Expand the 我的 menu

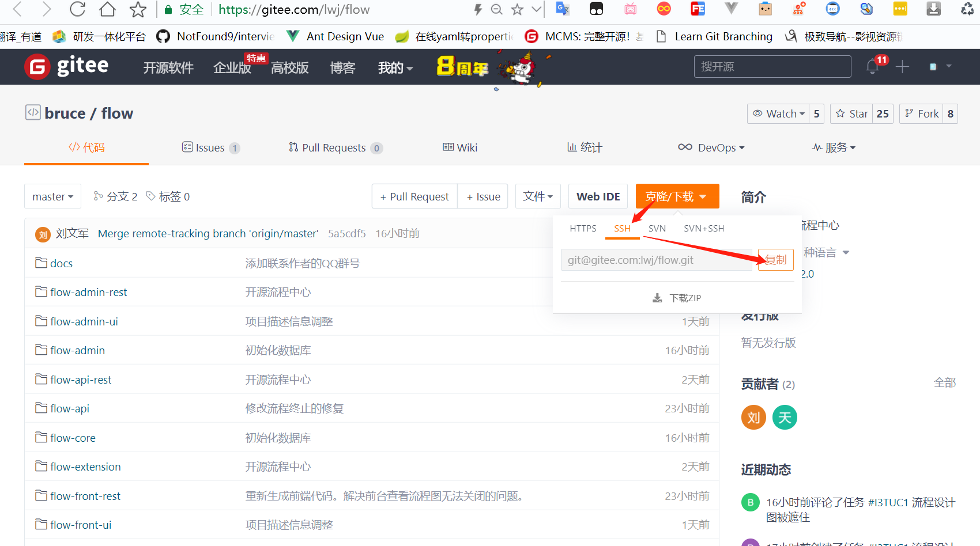395,68
